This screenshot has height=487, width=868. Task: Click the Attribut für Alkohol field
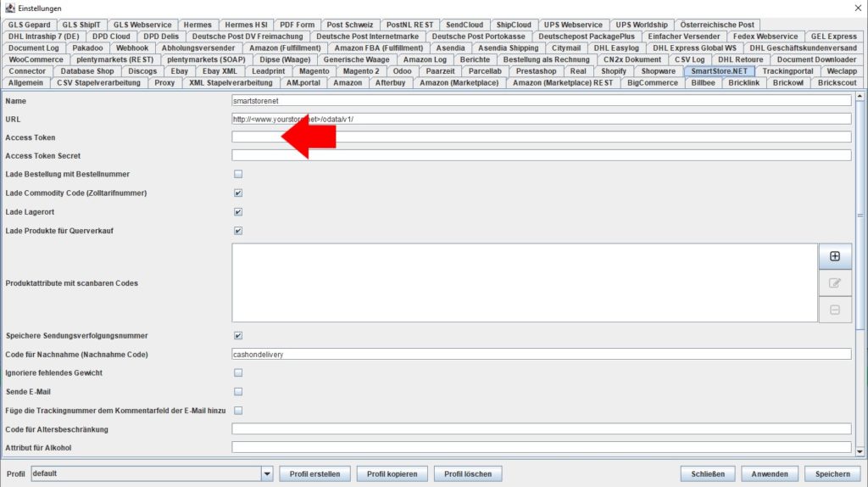(x=542, y=447)
